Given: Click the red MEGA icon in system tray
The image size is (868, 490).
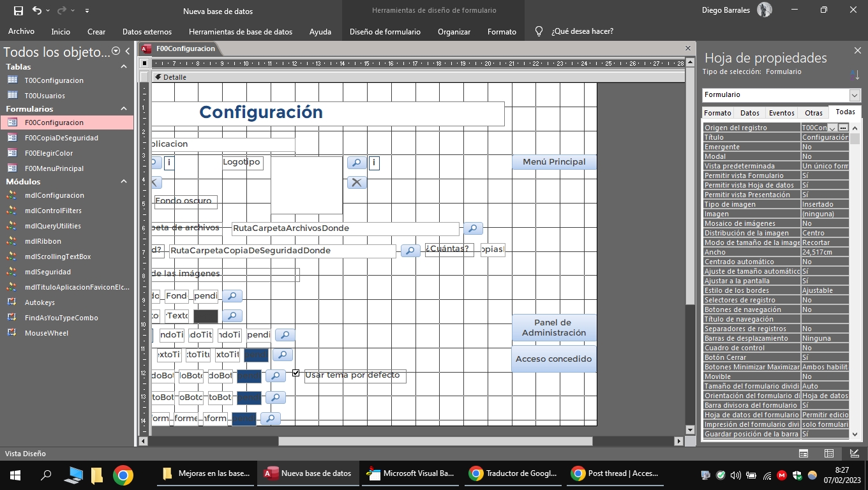Looking at the screenshot, I should pos(782,475).
